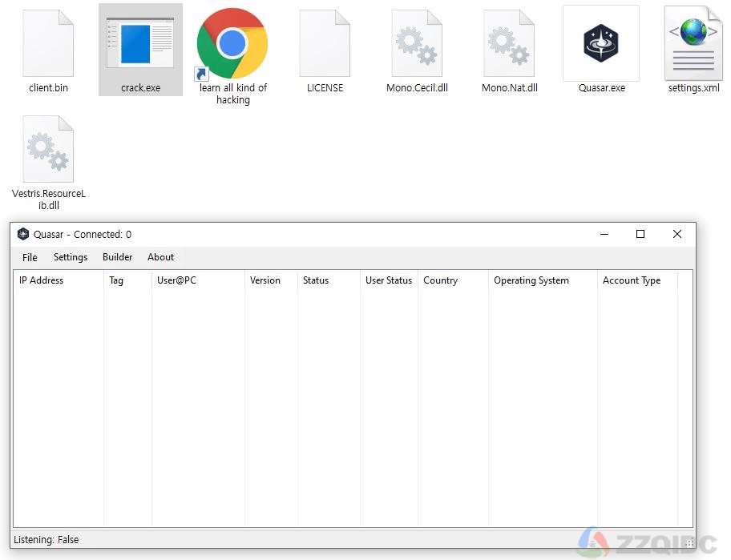Click the 'LICENSE' file name label
The width and height of the screenshot is (731, 560).
click(x=325, y=87)
